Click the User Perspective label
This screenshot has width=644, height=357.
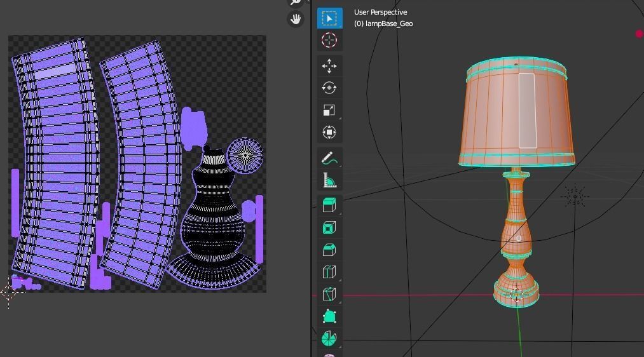pyautogui.click(x=380, y=12)
